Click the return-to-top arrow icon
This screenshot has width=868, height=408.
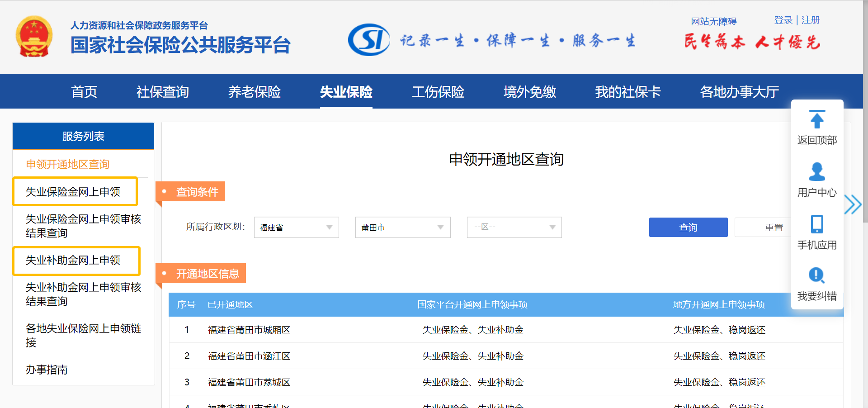pos(816,120)
